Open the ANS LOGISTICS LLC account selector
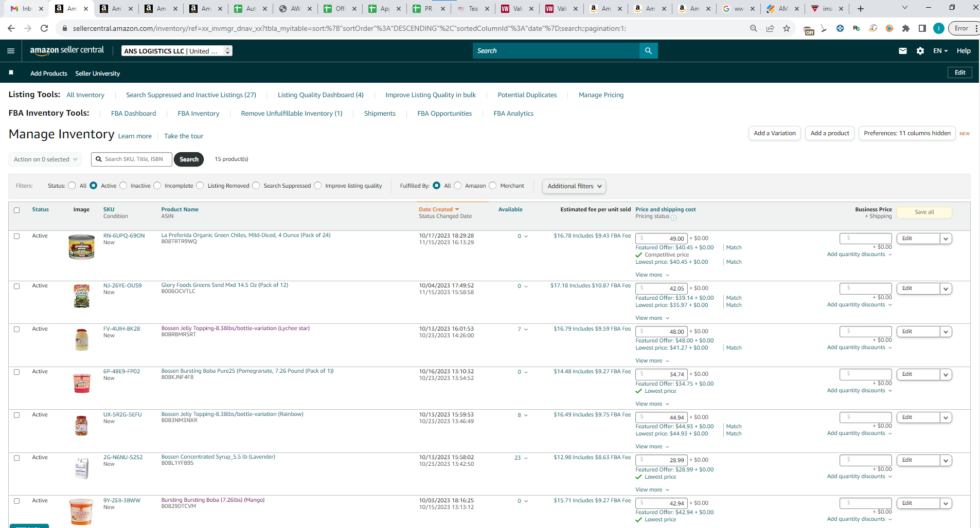This screenshot has width=980, height=528. point(177,51)
